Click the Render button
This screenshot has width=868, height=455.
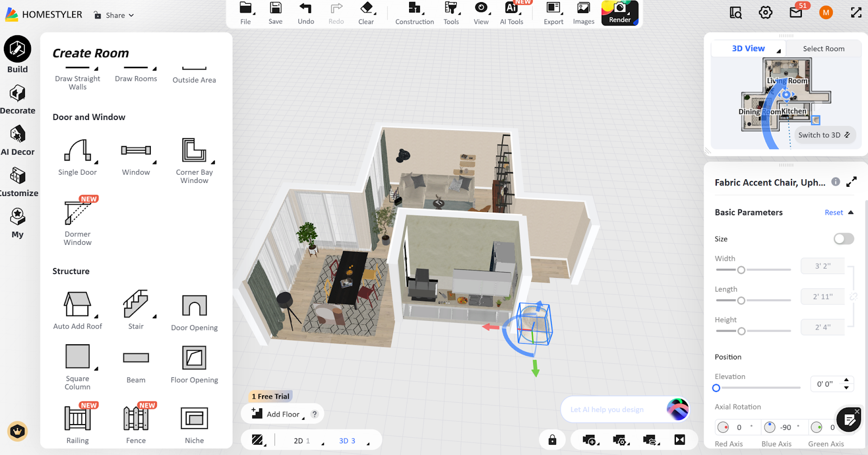click(620, 13)
